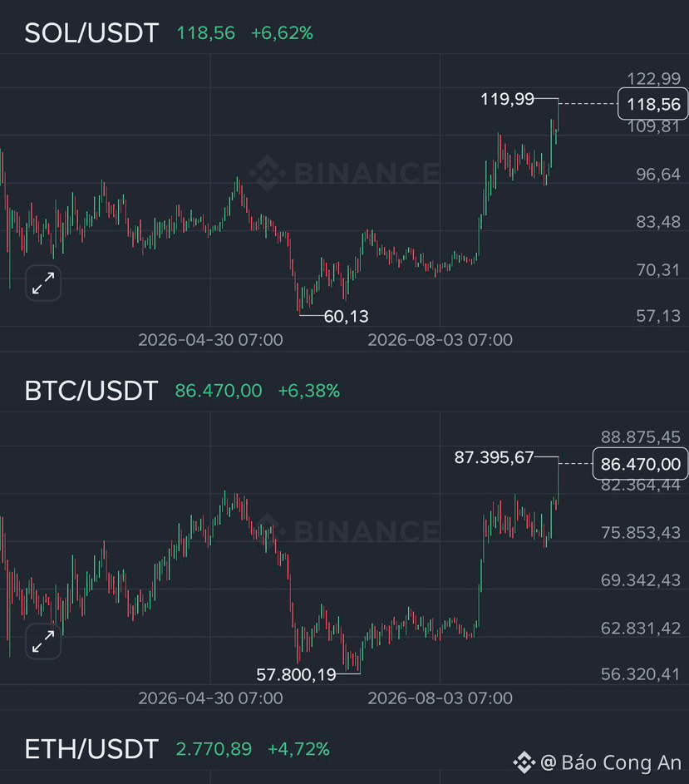Expand the BTC/USDT chart to fullscreen
Screen dimensions: 689x784
(43, 641)
